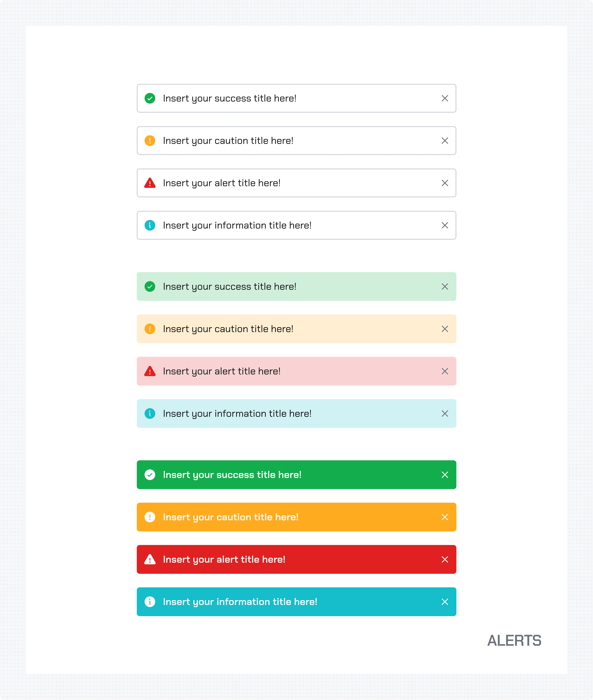Dismiss the outlined success alert
The height and width of the screenshot is (700, 593).
tap(445, 98)
